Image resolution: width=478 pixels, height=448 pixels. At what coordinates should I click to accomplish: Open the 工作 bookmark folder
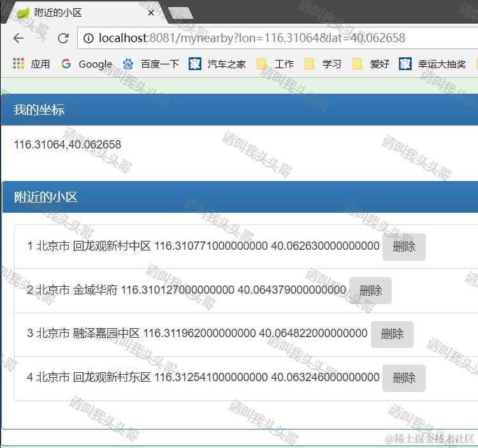275,64
